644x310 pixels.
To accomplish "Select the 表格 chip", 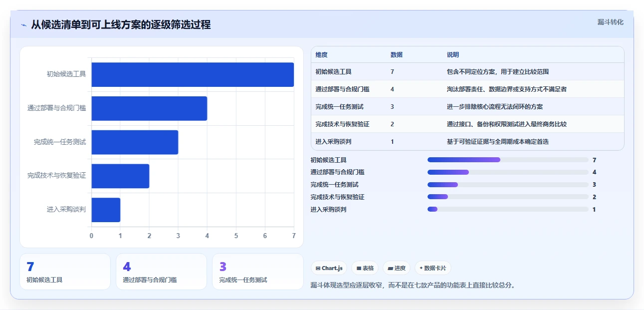I will (365, 268).
